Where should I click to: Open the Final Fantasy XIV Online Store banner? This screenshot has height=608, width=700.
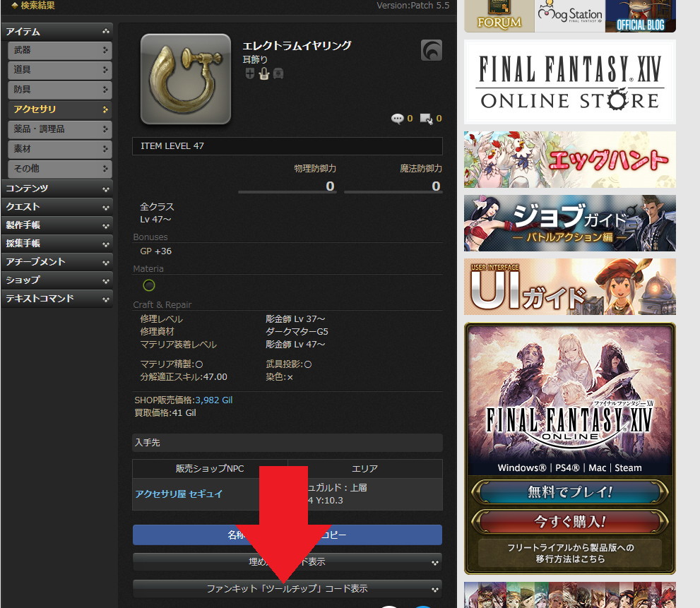pyautogui.click(x=569, y=82)
